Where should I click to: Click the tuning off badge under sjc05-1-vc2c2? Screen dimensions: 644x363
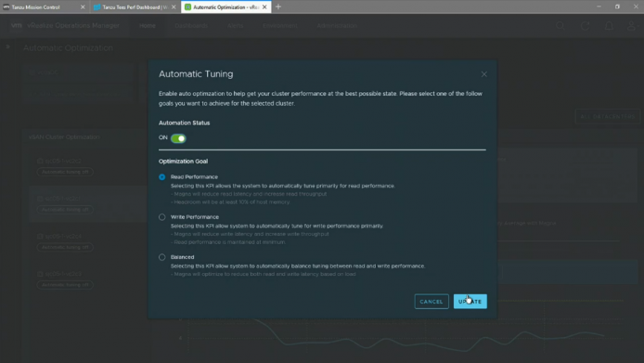[65, 172]
